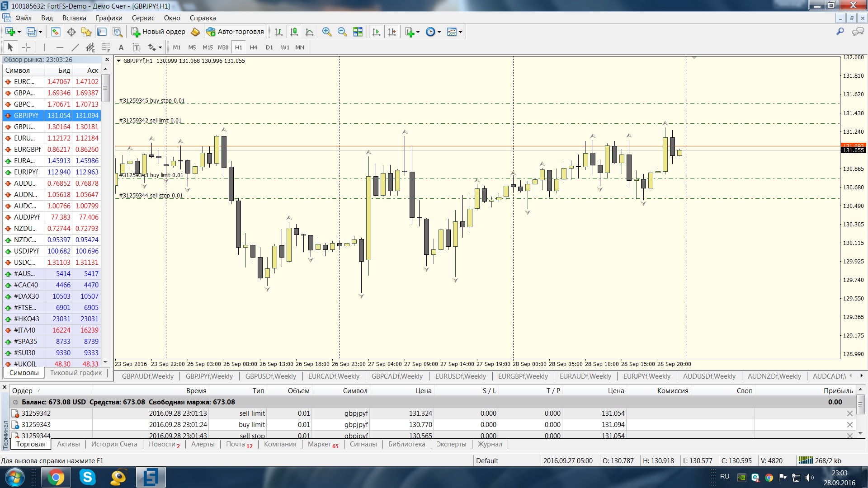
Task: Select the Text tool (A)
Action: pyautogui.click(x=121, y=47)
